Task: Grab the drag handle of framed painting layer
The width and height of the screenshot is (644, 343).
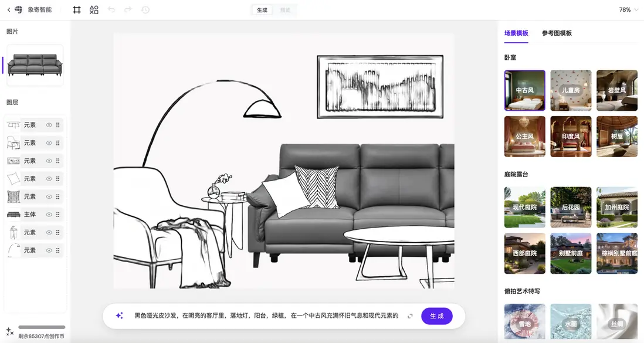Action: tap(58, 161)
